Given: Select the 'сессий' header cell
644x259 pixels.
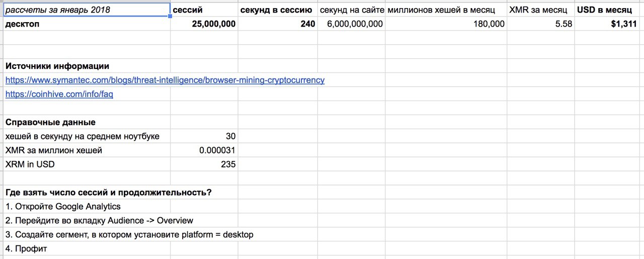Looking at the screenshot, I should 204,10.
